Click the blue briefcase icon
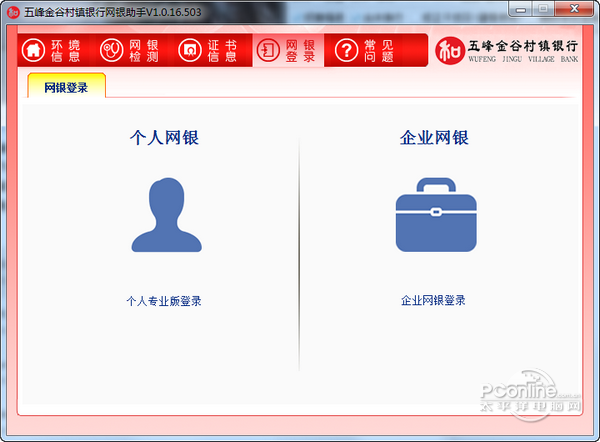 pos(436,215)
